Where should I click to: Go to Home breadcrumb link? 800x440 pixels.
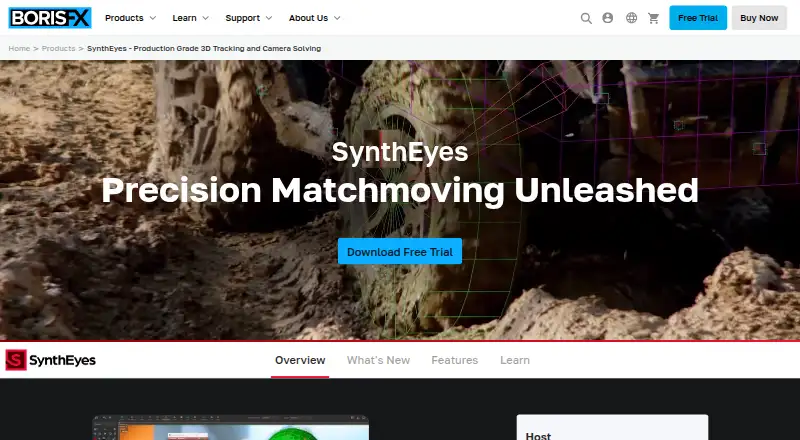[x=19, y=48]
